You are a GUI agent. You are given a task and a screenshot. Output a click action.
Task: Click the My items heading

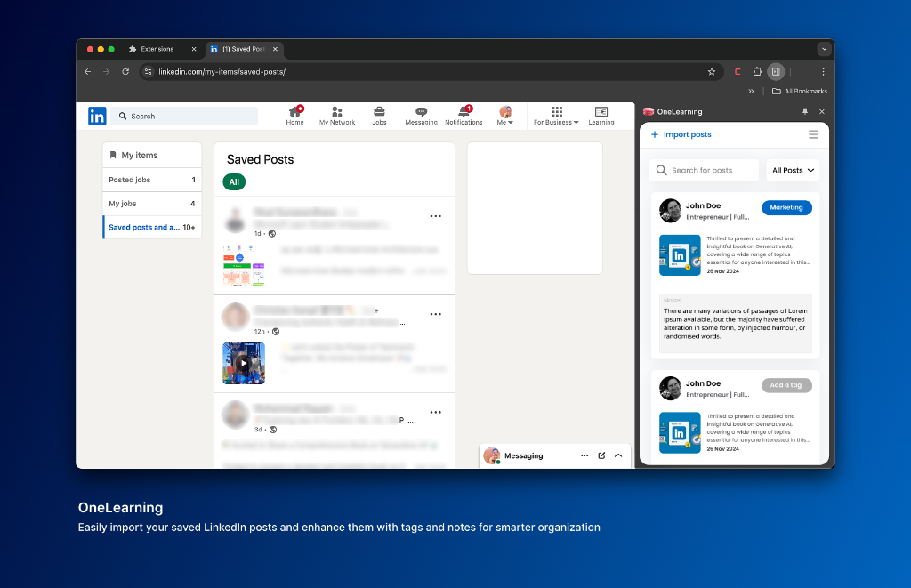[140, 156]
